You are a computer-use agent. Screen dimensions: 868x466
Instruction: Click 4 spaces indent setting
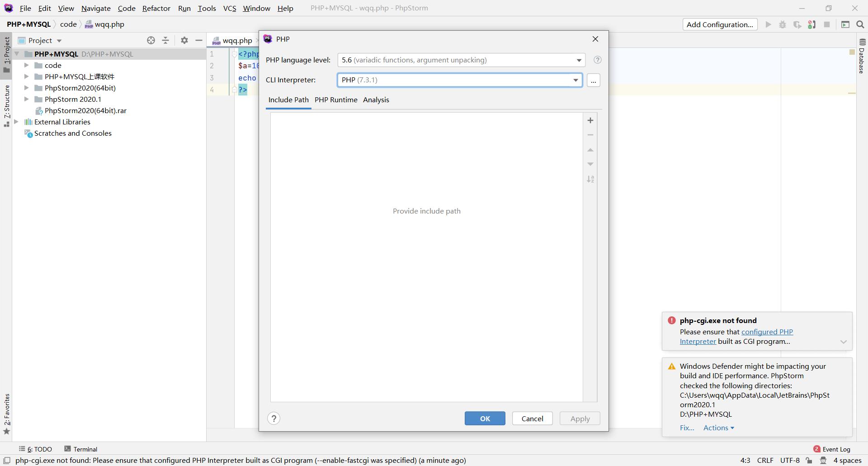[x=847, y=461]
